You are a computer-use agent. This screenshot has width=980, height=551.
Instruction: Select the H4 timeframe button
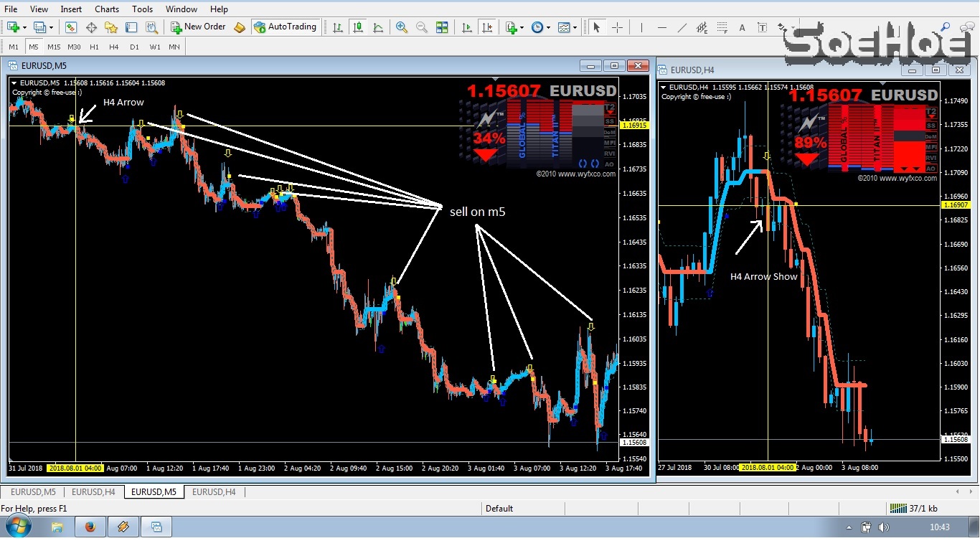114,47
